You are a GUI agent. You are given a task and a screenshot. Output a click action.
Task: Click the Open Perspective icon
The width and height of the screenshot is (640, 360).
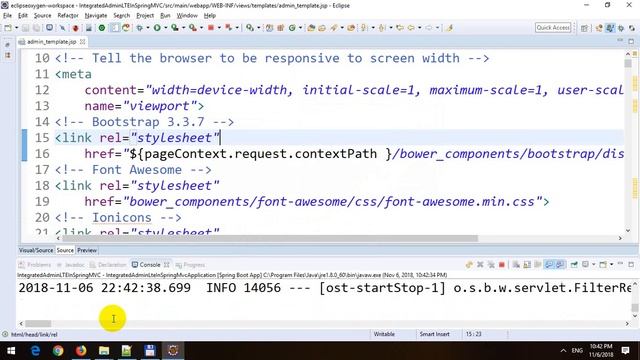pyautogui.click(x=584, y=28)
